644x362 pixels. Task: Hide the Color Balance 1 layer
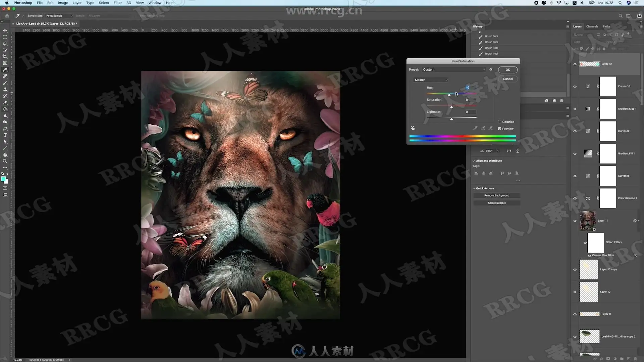tap(575, 198)
